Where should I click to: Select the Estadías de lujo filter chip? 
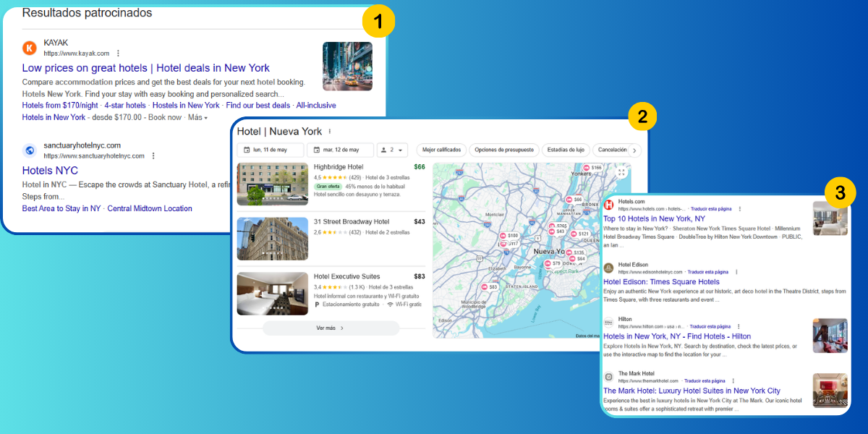[566, 150]
